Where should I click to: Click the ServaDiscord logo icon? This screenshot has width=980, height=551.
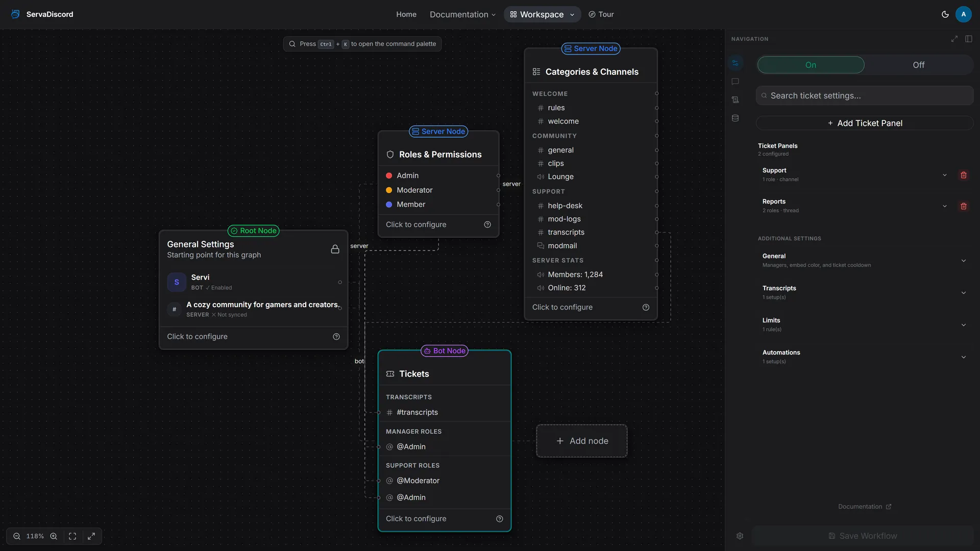click(15, 14)
